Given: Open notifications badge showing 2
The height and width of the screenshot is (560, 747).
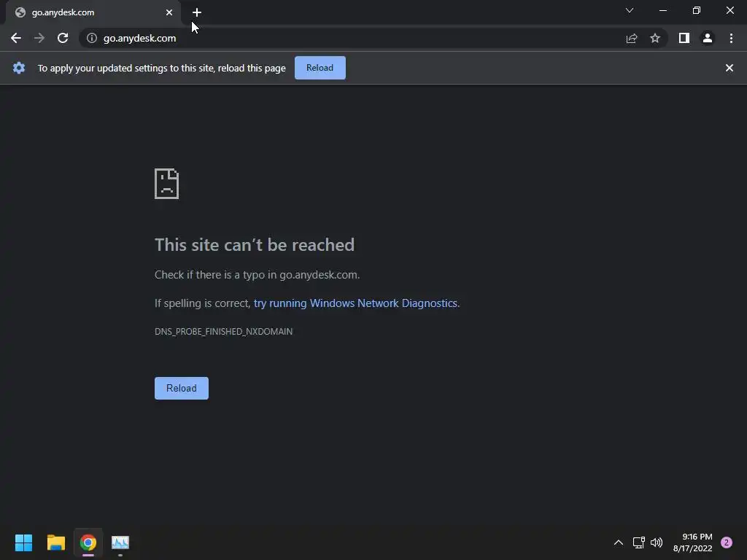Looking at the screenshot, I should point(727,542).
